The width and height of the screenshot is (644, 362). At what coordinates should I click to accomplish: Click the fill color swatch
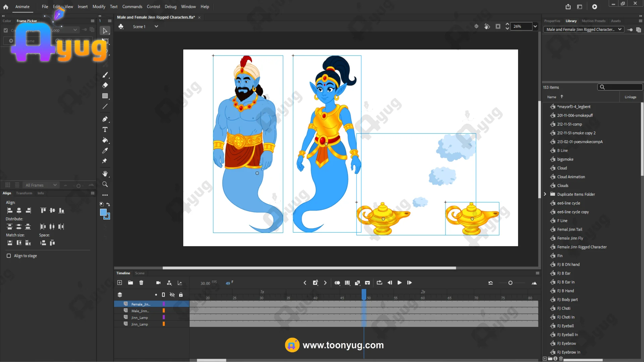tap(103, 212)
